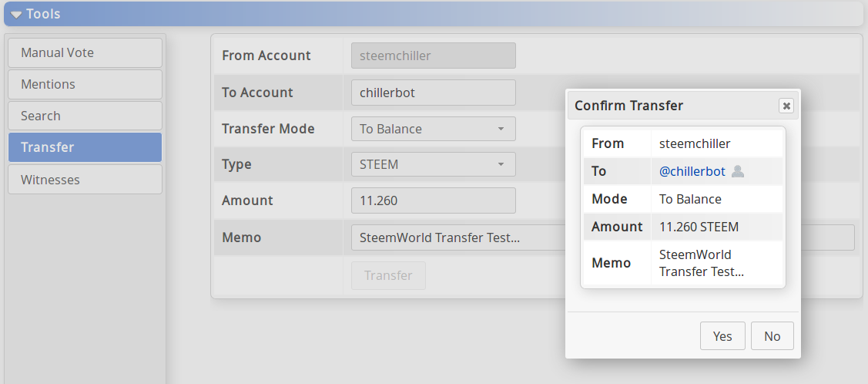This screenshot has height=384, width=868.
Task: Confirm transfer with Yes
Action: point(722,335)
